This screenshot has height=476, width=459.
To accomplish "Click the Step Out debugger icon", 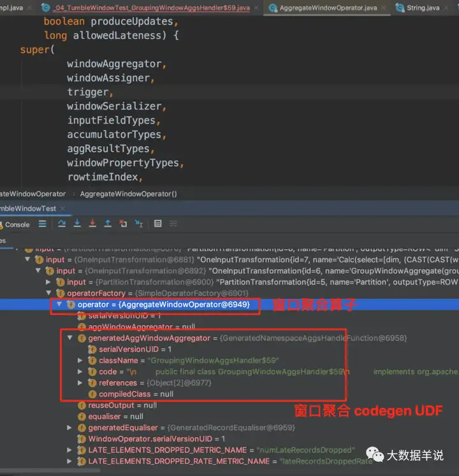I will click(108, 224).
